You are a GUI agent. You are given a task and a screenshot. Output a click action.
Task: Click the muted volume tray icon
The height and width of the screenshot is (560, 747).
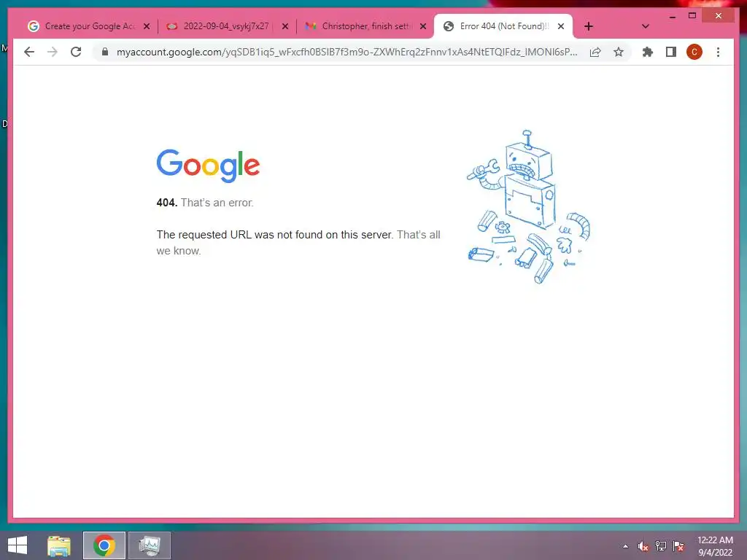[643, 546]
